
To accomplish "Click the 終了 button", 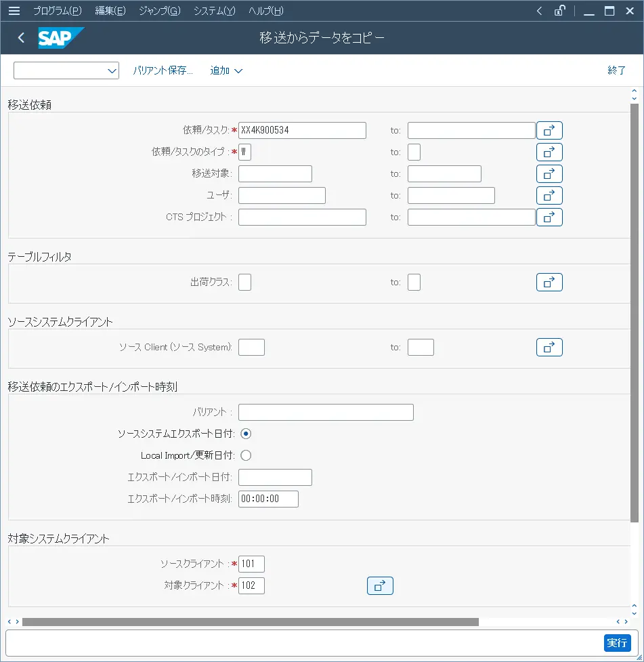I will [x=616, y=70].
